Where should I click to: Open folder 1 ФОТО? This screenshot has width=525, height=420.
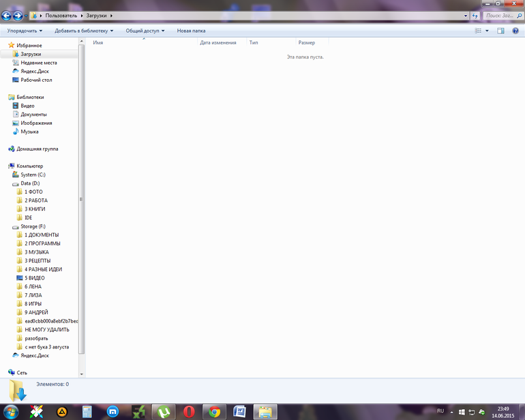33,192
